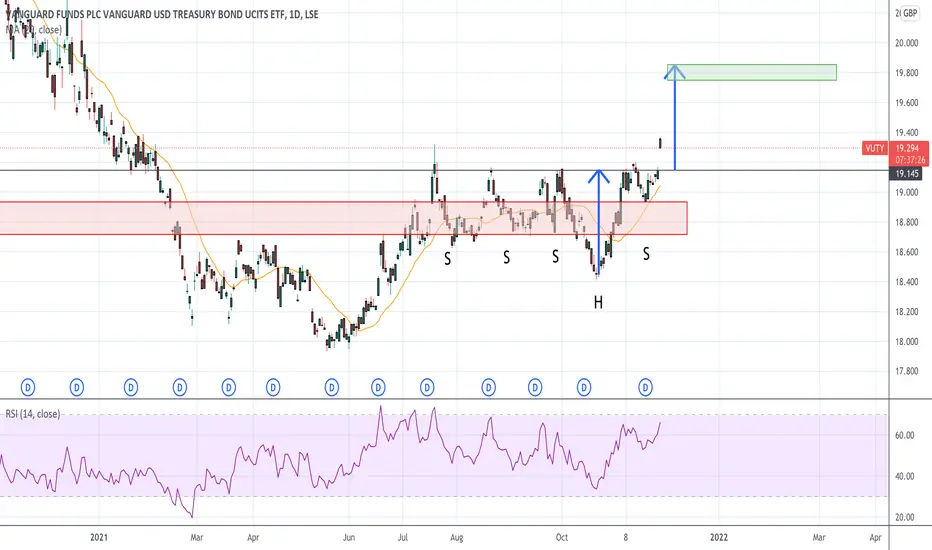Viewport: 932px width, 550px height.
Task: Click the 17.800 price axis label
Action: [x=906, y=371]
